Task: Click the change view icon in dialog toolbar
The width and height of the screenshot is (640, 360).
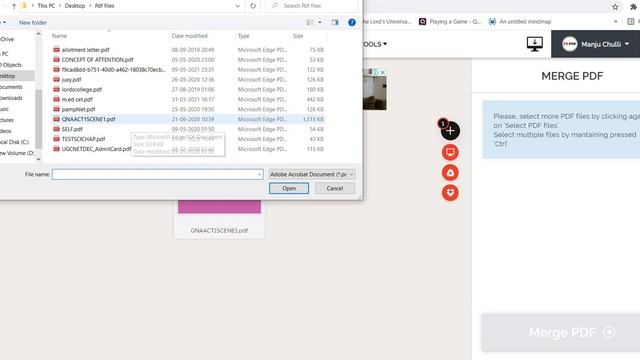Action: 310,22
